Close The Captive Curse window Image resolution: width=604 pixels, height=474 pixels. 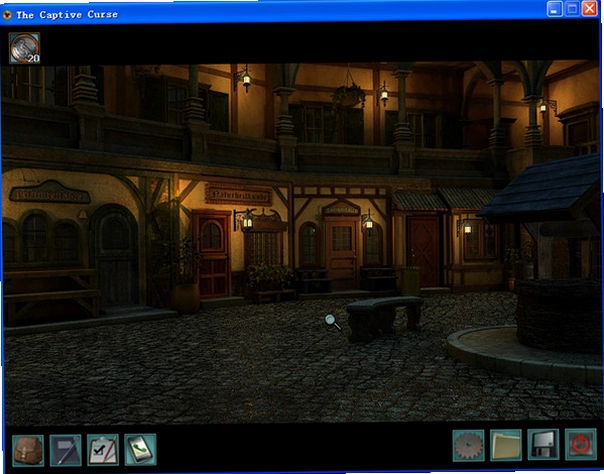pyautogui.click(x=589, y=8)
